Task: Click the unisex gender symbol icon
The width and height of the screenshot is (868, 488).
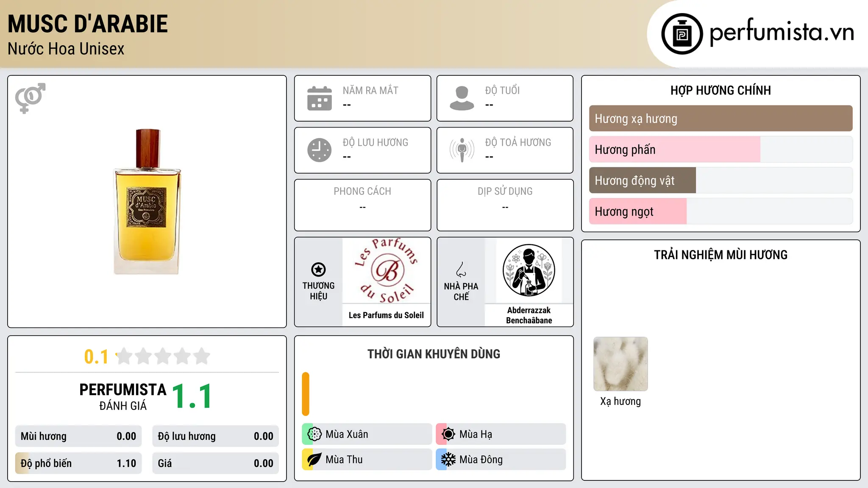Action: [30, 98]
